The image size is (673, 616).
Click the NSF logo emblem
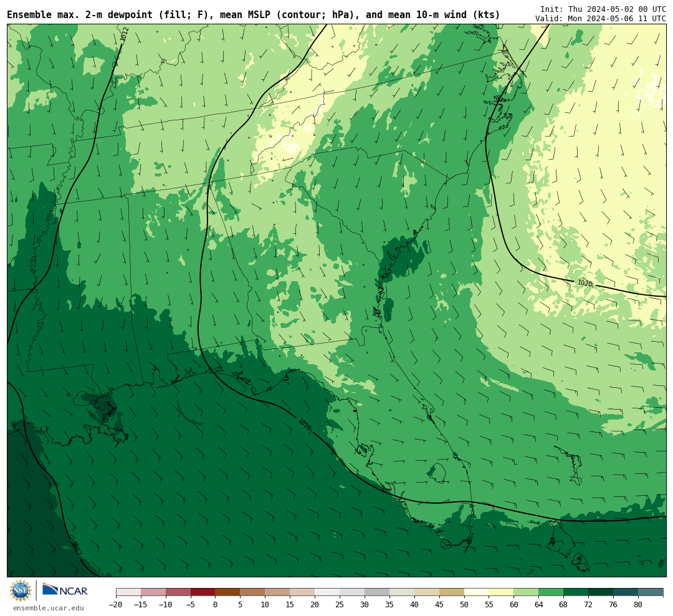point(21,590)
